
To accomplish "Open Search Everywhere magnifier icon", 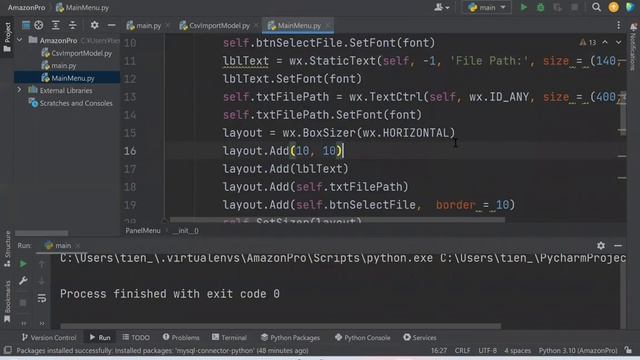I will 596,7.
